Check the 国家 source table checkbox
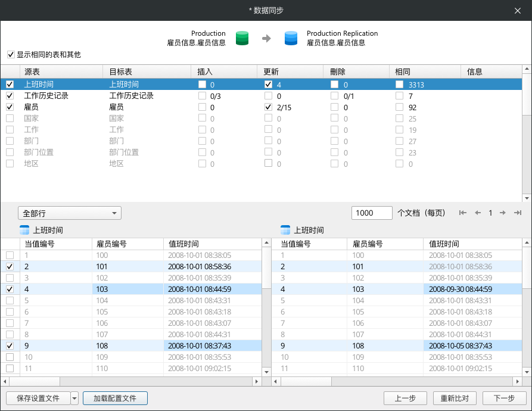532x411 pixels. click(10, 119)
